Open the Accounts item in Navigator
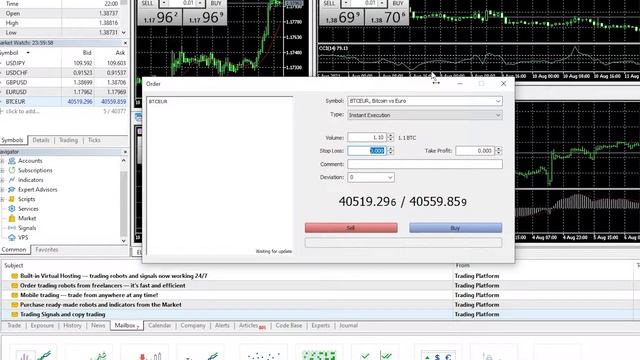The width and height of the screenshot is (640, 360). pos(30,161)
